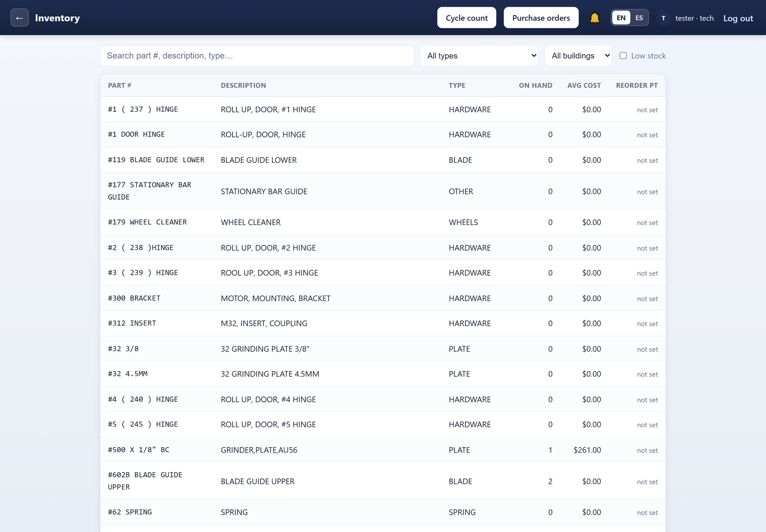
Task: Click description GRINDER,PLATE,AU56
Action: 259,450
